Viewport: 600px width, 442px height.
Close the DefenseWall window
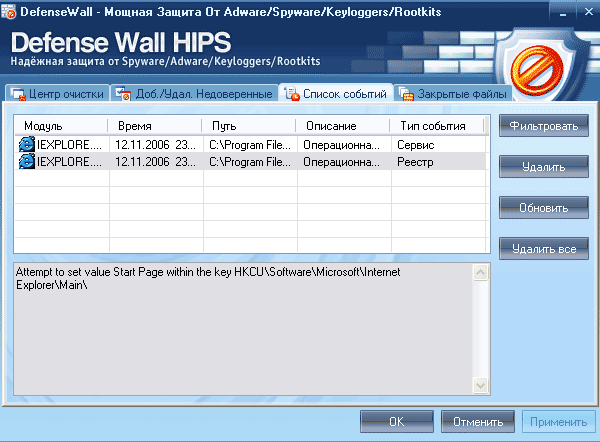coord(589,12)
